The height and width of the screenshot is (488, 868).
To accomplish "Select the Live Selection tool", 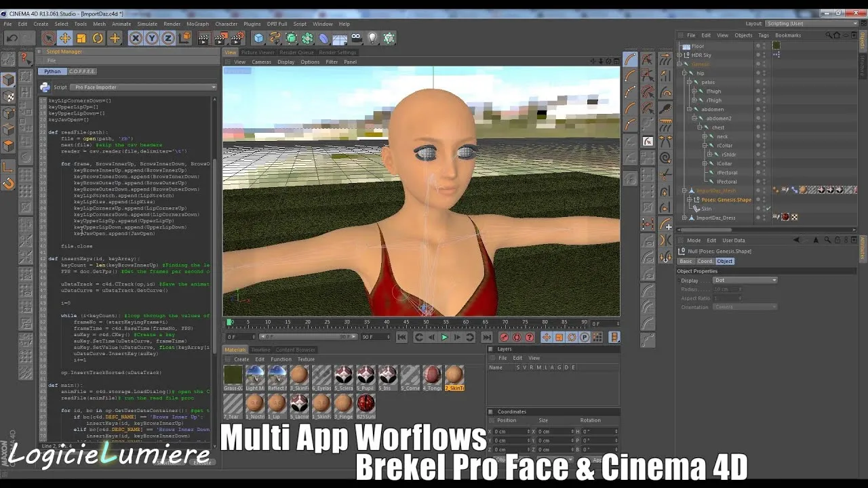I will click(48, 39).
